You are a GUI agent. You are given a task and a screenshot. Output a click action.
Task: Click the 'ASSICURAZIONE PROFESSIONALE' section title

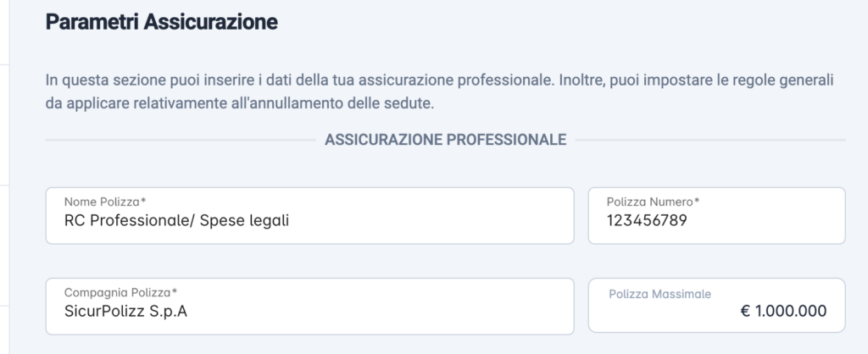click(446, 140)
